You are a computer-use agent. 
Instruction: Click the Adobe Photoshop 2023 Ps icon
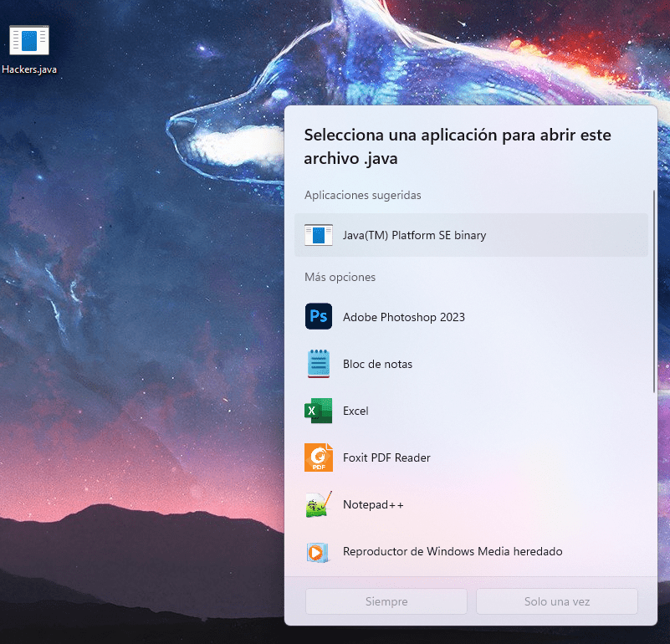(x=319, y=316)
